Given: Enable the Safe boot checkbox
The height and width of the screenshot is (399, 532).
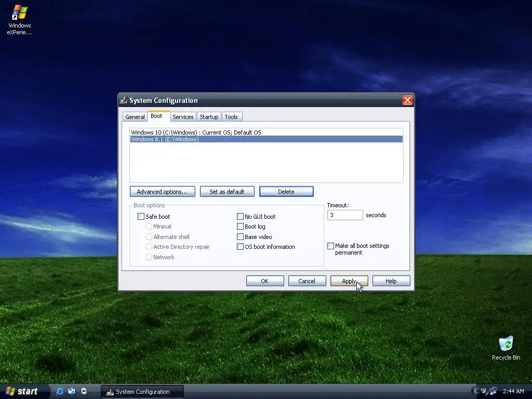Looking at the screenshot, I should (141, 217).
